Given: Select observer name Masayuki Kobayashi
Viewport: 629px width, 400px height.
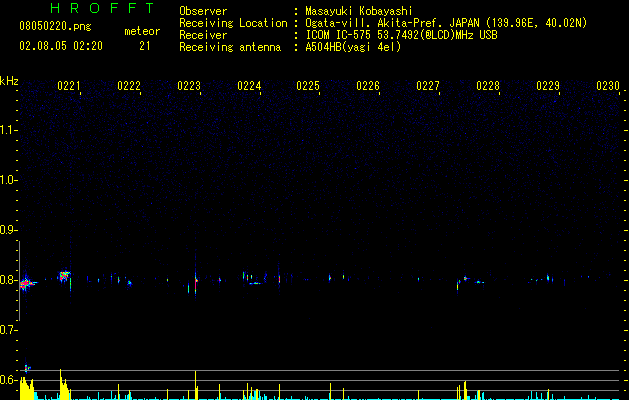Looking at the screenshot, I should click(x=359, y=11).
